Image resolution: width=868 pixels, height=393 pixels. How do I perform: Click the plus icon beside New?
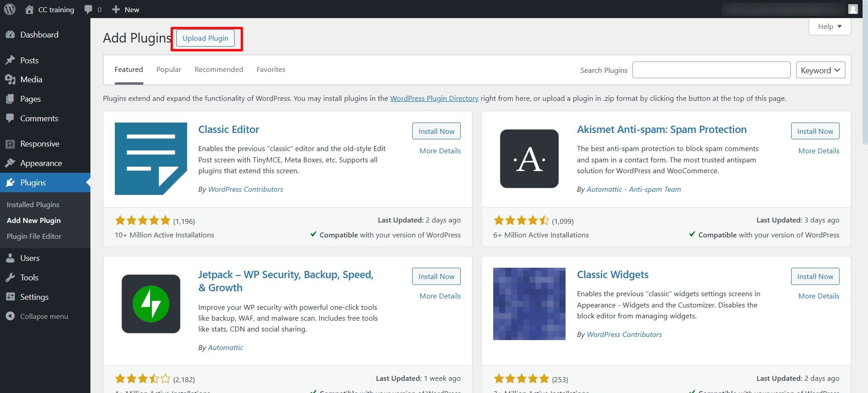coord(116,9)
